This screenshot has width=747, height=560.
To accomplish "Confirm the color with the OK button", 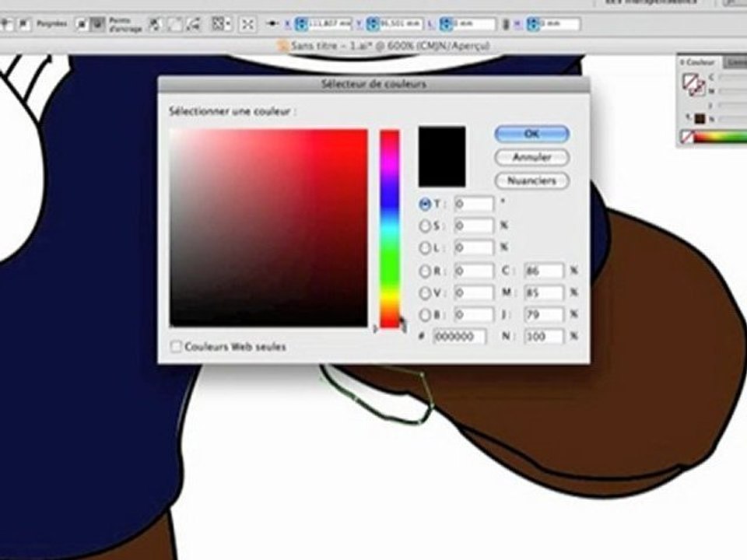I will (531, 134).
